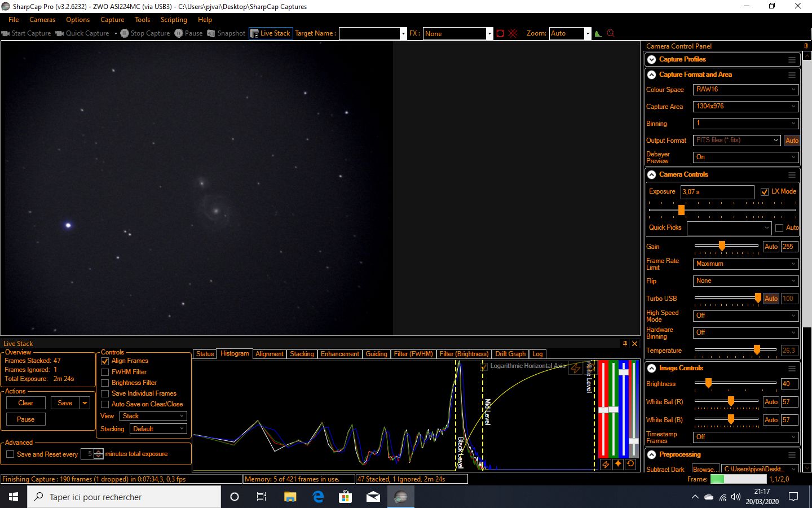Switch to the Drift Graph tab

coord(510,354)
